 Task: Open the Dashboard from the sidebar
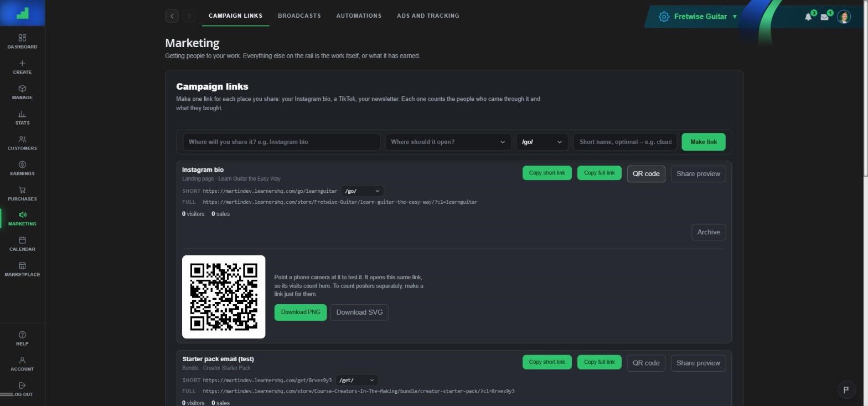22,42
